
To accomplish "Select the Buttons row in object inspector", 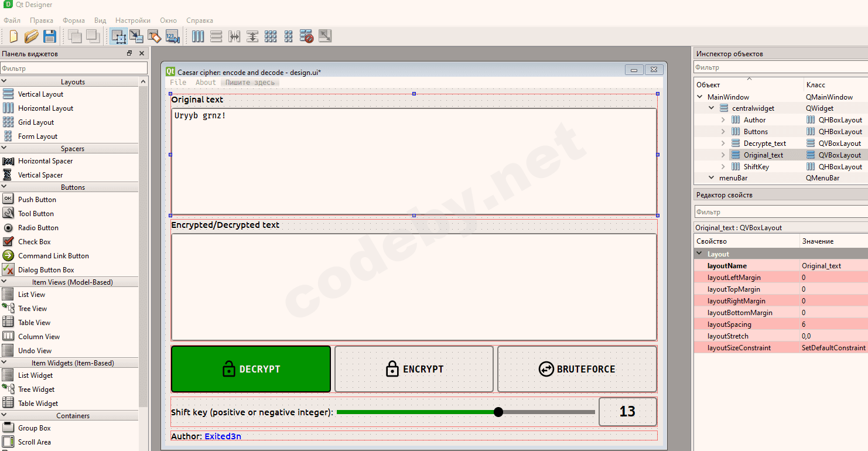I will [x=781, y=132].
